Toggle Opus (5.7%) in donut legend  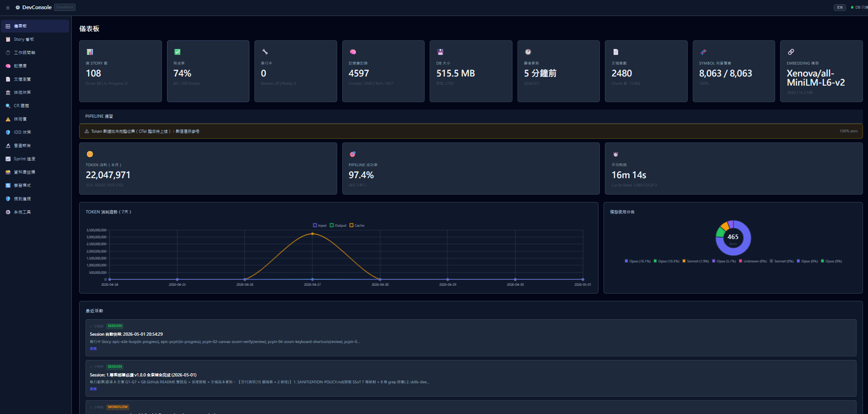click(x=724, y=261)
